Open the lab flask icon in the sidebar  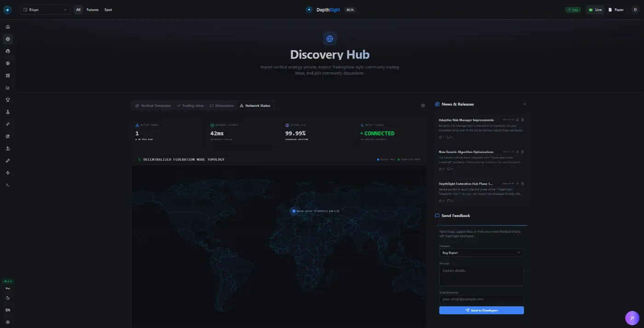click(8, 112)
